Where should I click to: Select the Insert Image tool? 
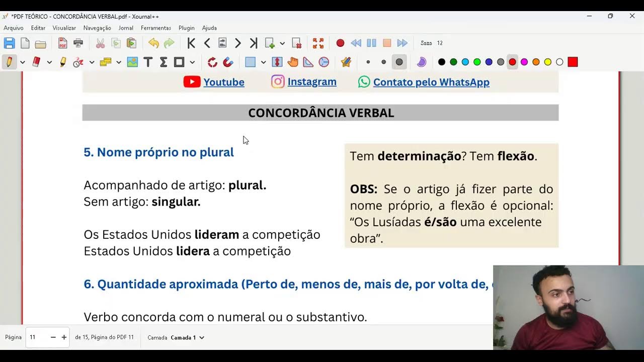click(x=132, y=62)
